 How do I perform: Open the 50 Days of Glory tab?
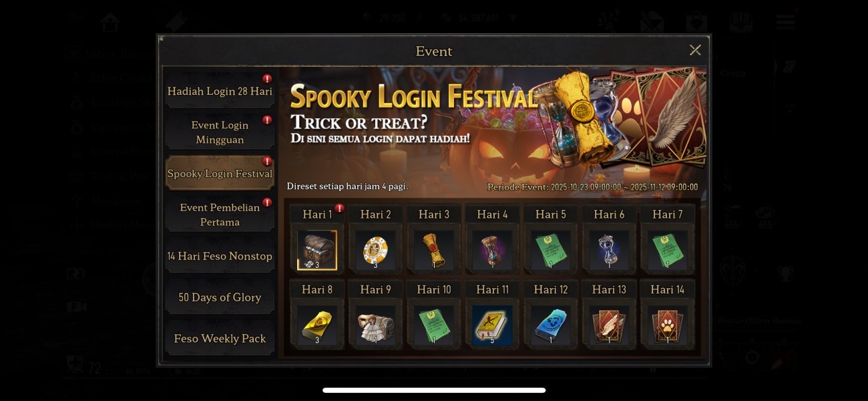[x=220, y=297]
